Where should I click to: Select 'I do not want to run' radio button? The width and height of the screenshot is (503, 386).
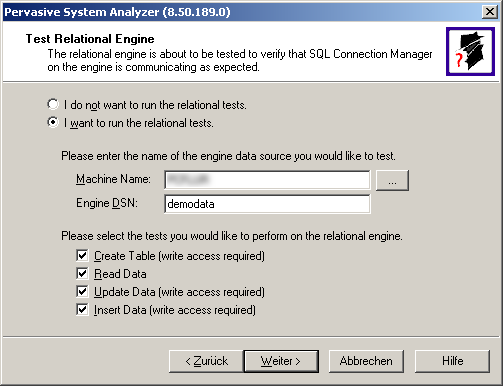(x=53, y=104)
